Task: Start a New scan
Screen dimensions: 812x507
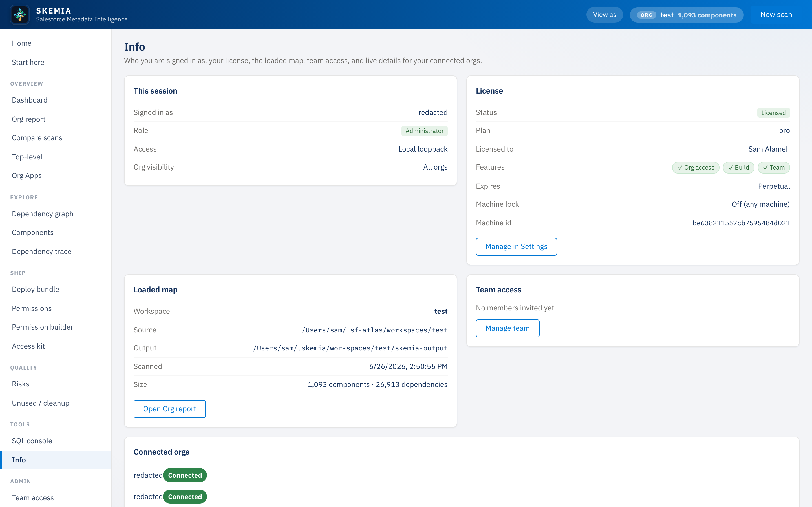Action: [776, 15]
